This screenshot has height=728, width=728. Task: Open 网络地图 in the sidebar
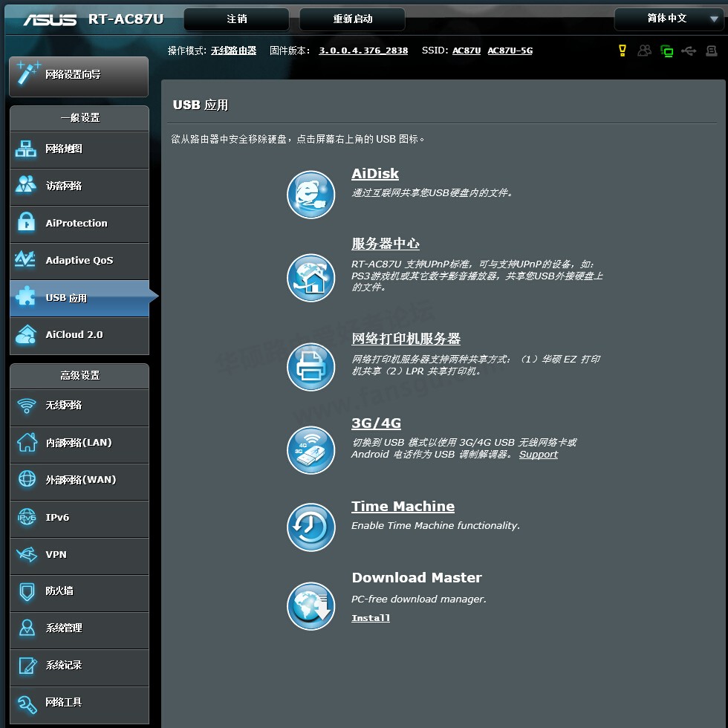click(79, 149)
